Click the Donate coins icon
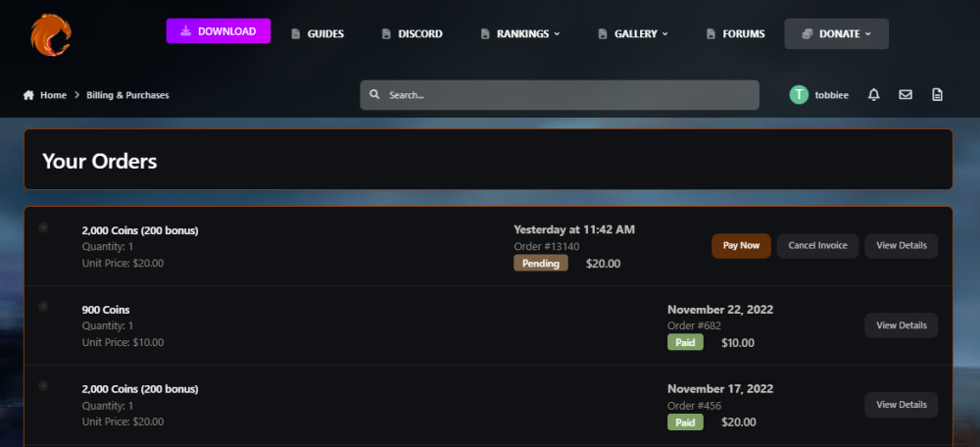 (x=807, y=33)
